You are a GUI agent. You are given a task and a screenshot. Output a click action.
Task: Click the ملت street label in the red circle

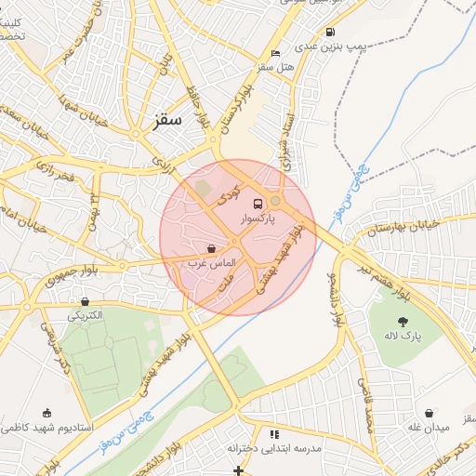click(226, 284)
